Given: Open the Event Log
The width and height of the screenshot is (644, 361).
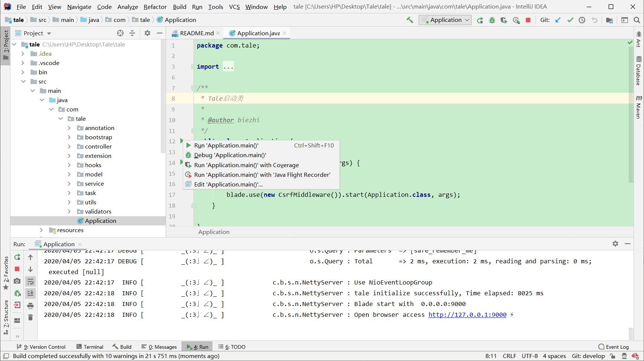Looking at the screenshot, I should pos(614,347).
